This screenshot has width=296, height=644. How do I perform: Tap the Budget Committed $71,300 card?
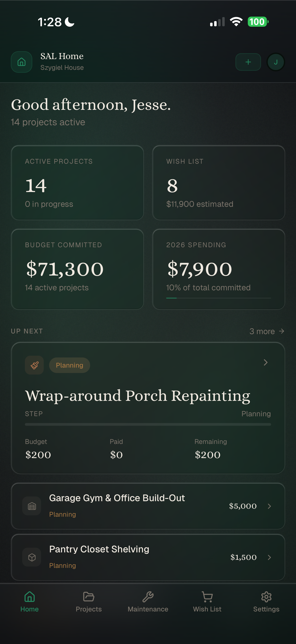coord(77,269)
